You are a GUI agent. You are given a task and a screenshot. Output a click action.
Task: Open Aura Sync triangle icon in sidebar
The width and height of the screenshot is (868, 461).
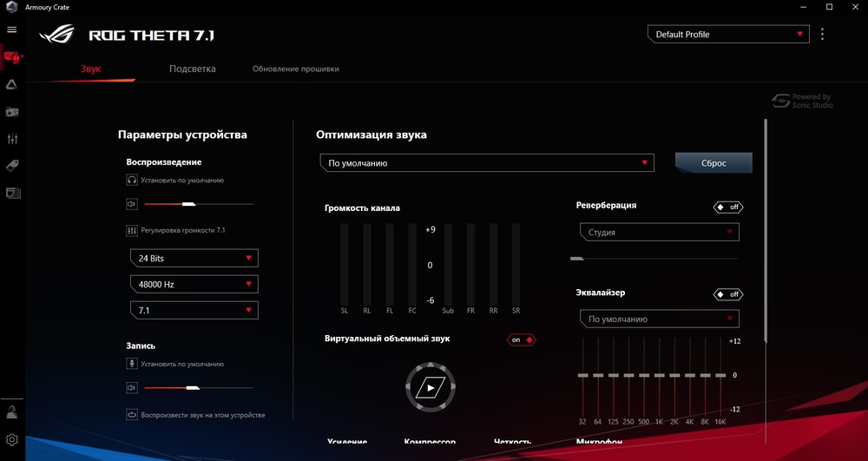tap(11, 84)
